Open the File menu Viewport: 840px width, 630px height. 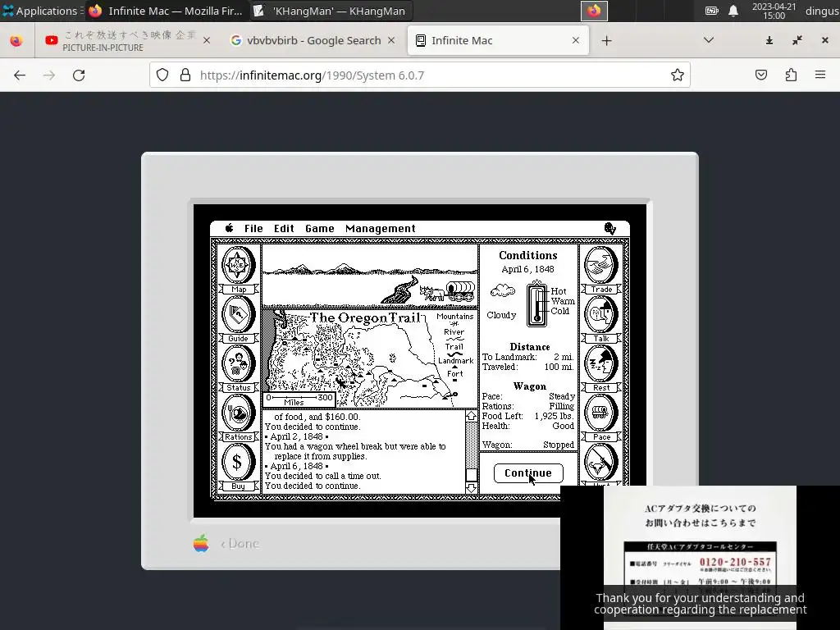click(x=253, y=228)
